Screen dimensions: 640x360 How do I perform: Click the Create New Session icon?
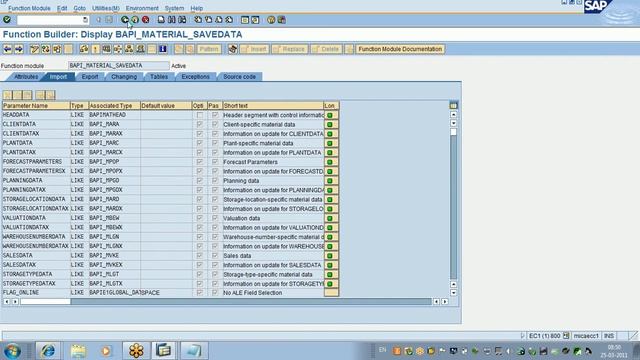click(x=245, y=20)
